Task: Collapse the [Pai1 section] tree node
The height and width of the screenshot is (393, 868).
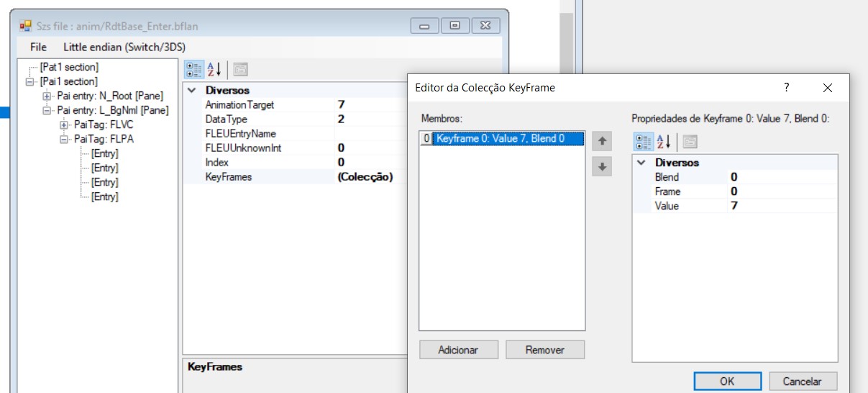Action: [x=30, y=81]
